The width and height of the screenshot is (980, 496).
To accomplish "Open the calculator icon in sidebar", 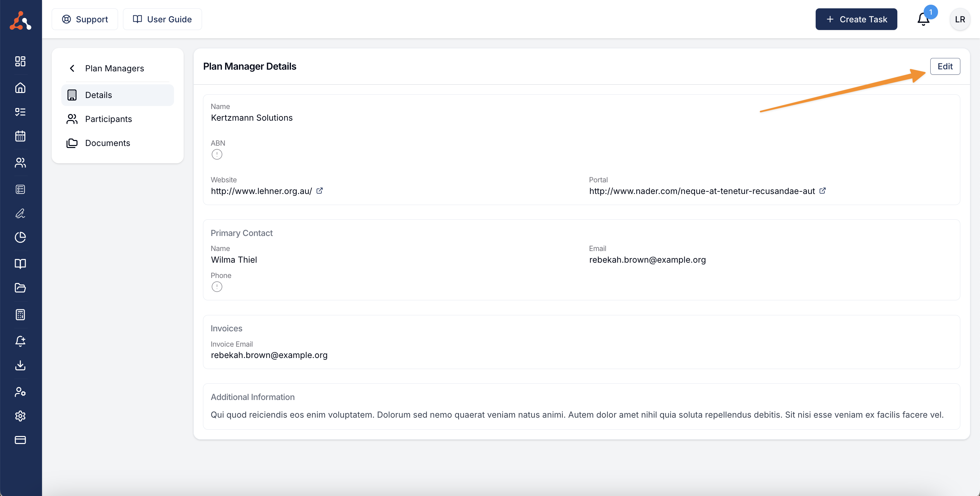I will point(20,315).
